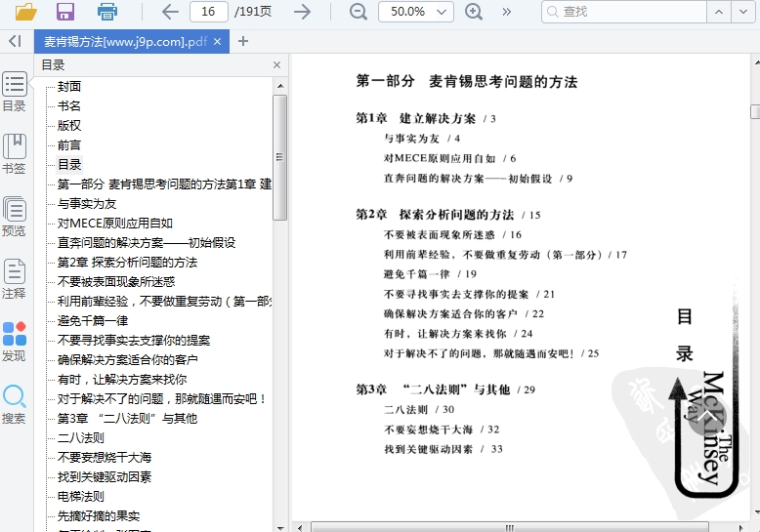Open a new tab with plus

(243, 42)
